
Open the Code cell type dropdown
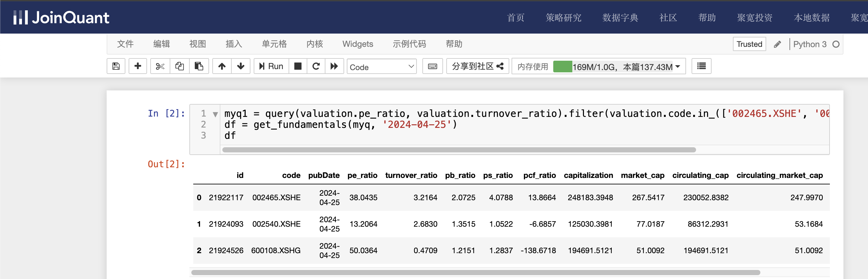click(x=382, y=67)
